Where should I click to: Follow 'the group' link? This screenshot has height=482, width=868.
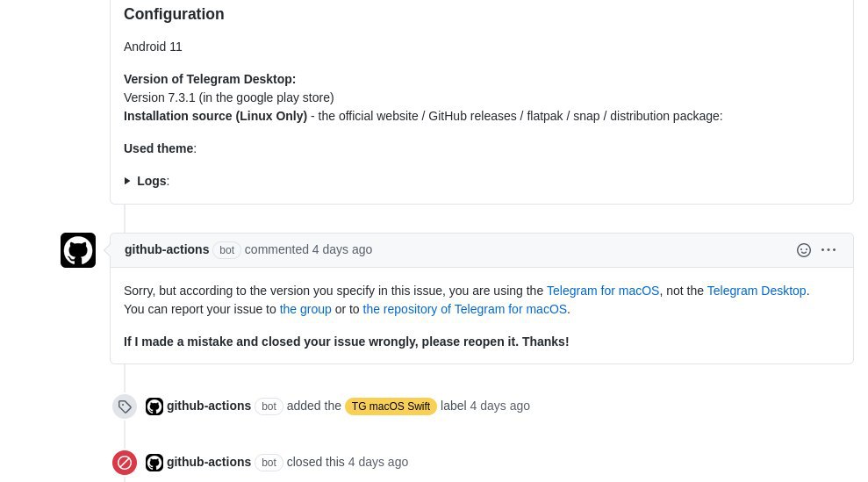305,309
